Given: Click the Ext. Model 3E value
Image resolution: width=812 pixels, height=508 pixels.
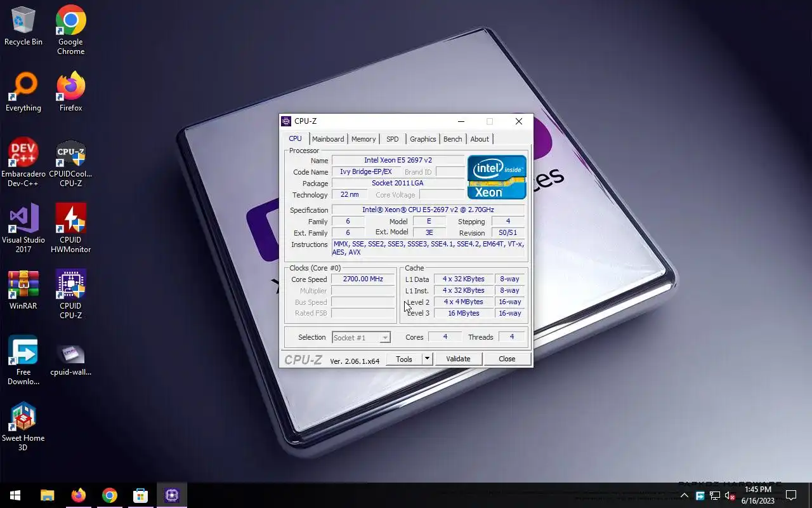Looking at the screenshot, I should (429, 233).
